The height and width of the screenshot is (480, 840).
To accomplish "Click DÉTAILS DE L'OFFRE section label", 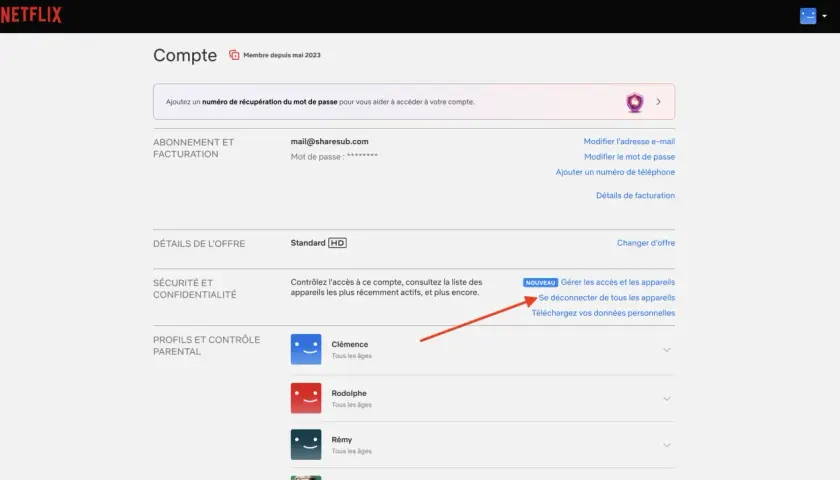I will (199, 244).
